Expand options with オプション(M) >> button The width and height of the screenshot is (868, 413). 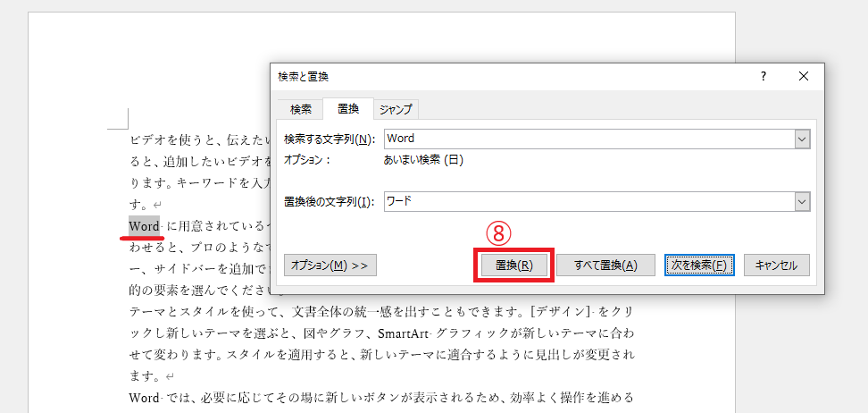pos(330,265)
